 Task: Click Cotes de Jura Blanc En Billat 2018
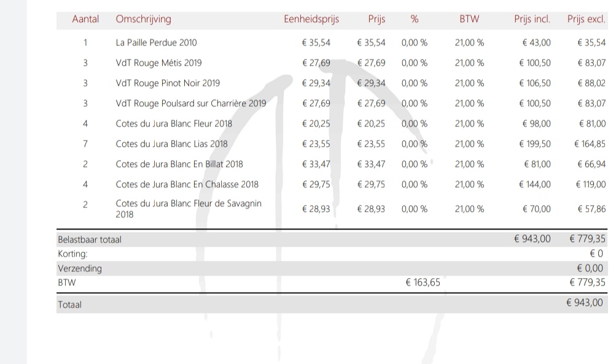(x=179, y=164)
